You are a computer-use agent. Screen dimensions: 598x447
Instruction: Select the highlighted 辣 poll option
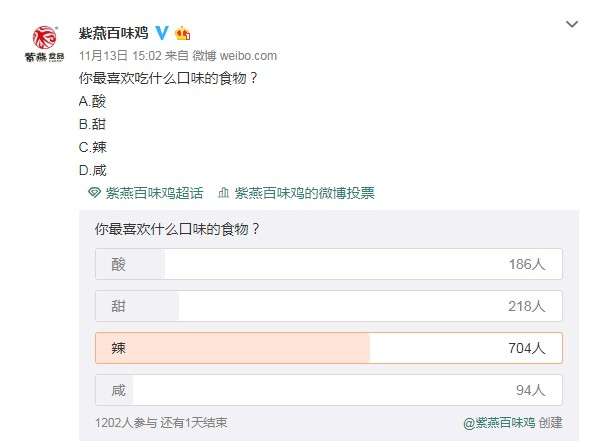(329, 348)
